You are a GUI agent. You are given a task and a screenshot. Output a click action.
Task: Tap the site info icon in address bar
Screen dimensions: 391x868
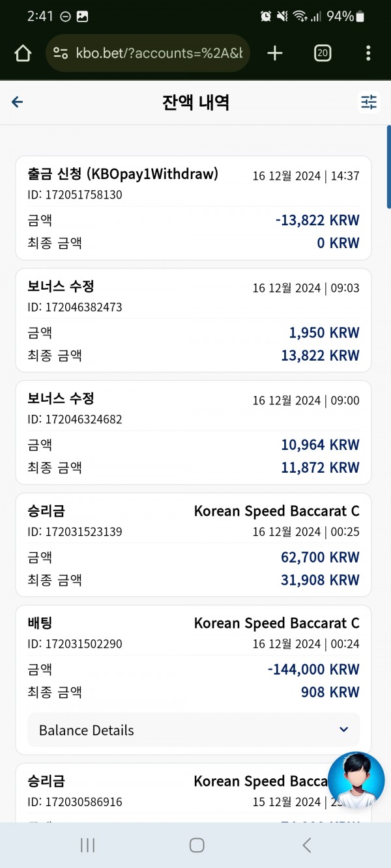point(61,53)
